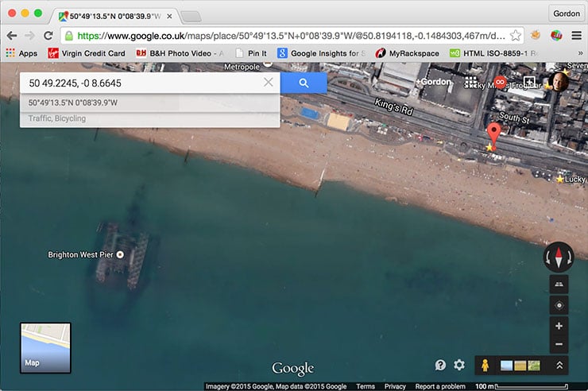The height and width of the screenshot is (391, 588).
Task: Tilt the view with the 3D button
Action: [559, 285]
